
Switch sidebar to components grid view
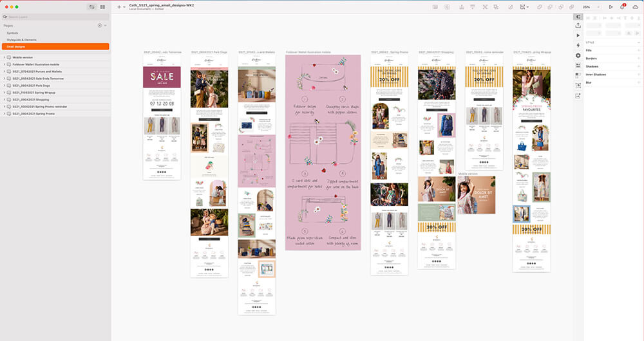pos(102,6)
